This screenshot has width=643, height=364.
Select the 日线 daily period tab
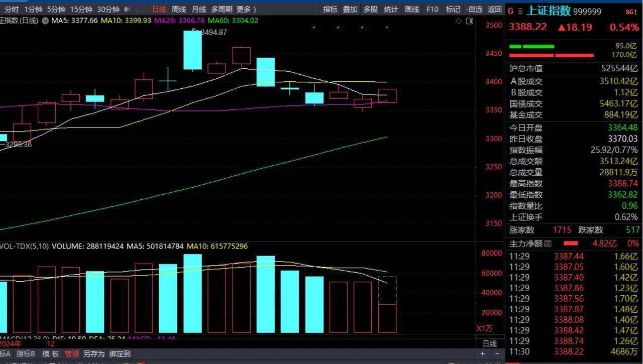click(x=159, y=9)
